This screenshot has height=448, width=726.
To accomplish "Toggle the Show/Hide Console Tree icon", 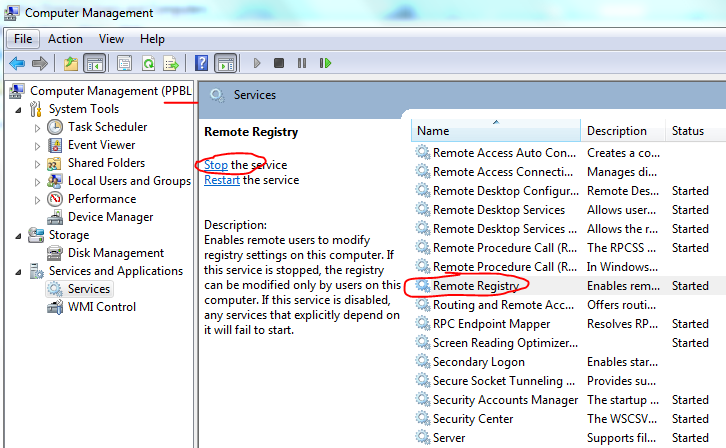I will (94, 63).
